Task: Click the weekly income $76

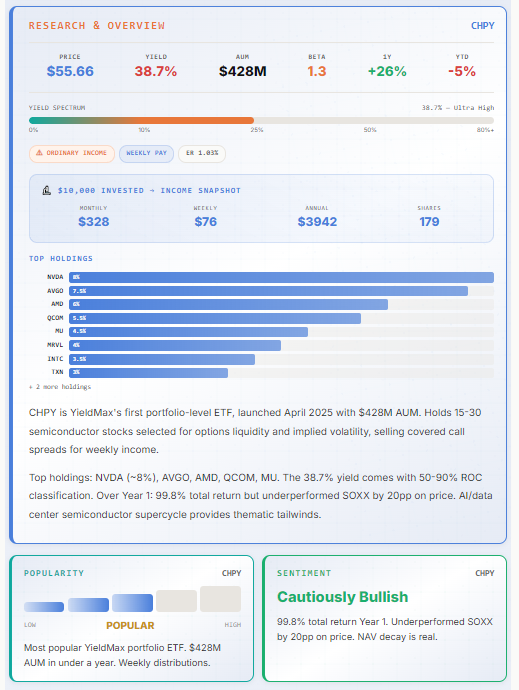Action: click(206, 222)
